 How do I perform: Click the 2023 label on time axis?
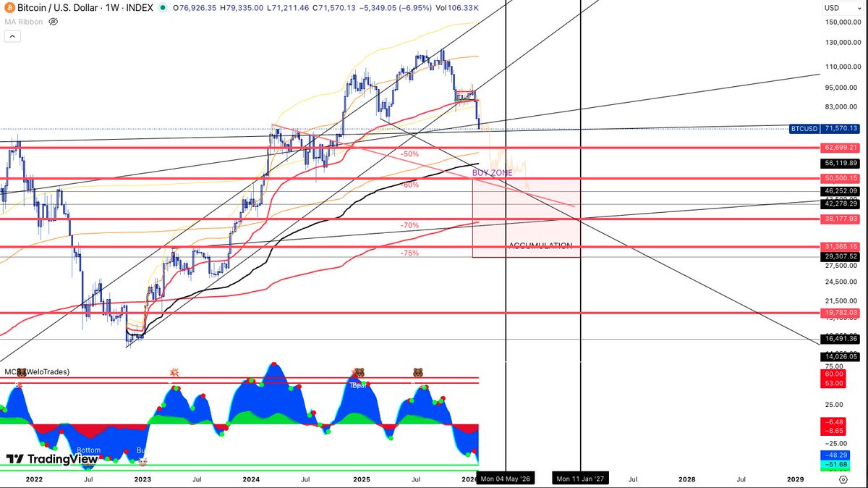pyautogui.click(x=142, y=479)
